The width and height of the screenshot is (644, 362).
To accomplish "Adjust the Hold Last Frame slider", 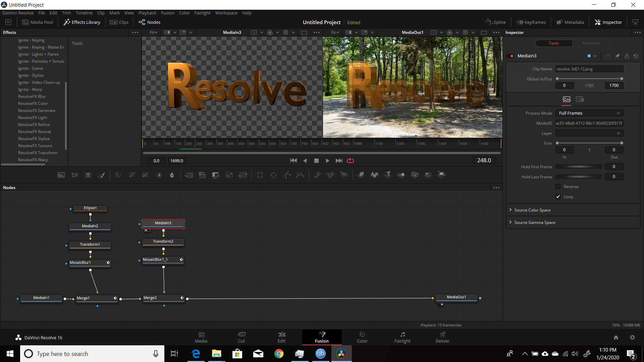I will (578, 177).
